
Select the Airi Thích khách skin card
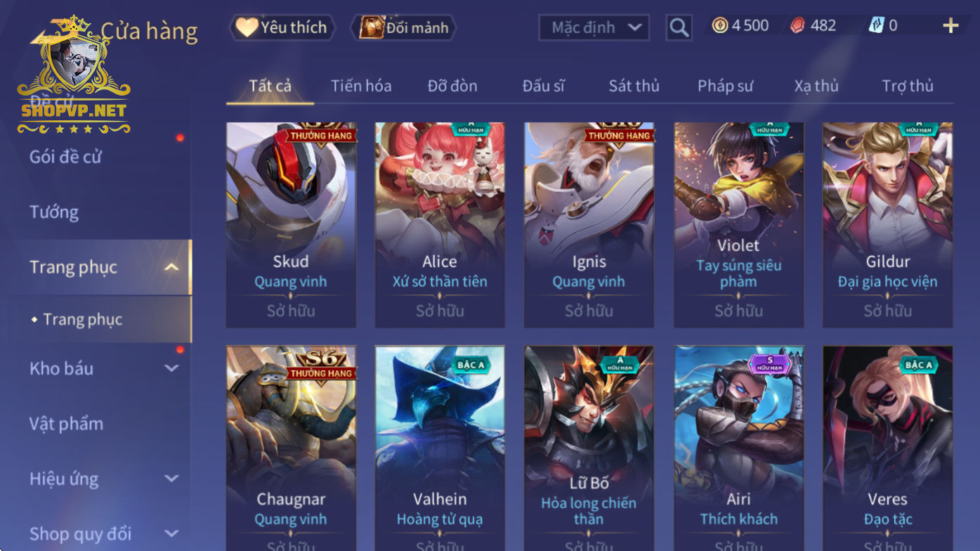click(x=738, y=448)
